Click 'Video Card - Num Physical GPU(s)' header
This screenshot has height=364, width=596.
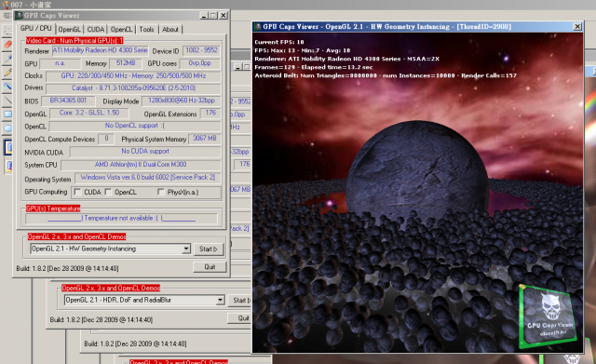click(74, 41)
